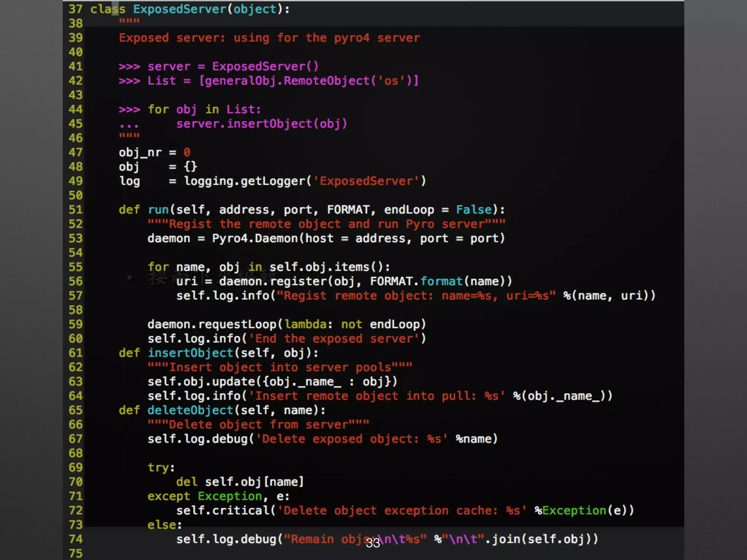Click the 'format' method on line 56
Viewport: 747px width, 560px height.
point(441,281)
